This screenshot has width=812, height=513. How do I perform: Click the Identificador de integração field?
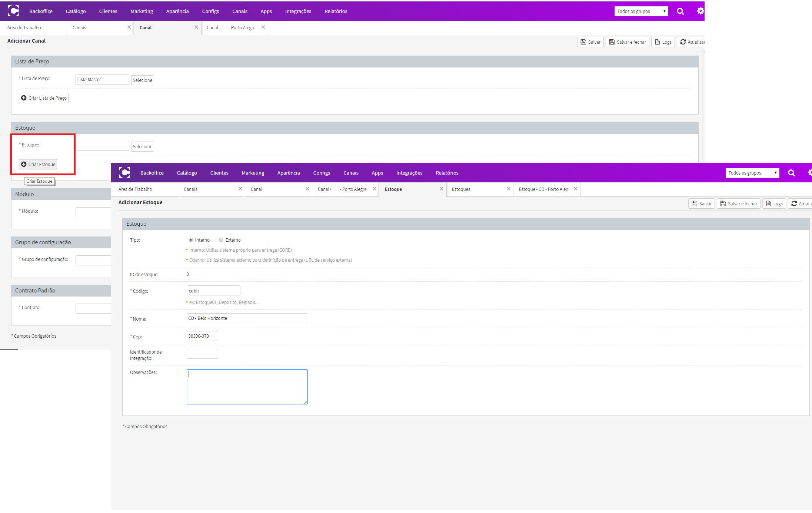click(x=202, y=354)
